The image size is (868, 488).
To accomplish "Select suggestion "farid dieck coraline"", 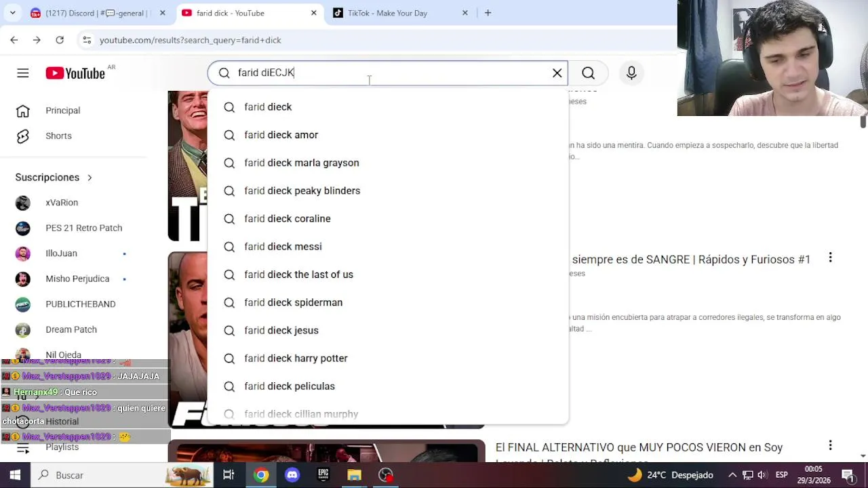I will tap(388, 218).
